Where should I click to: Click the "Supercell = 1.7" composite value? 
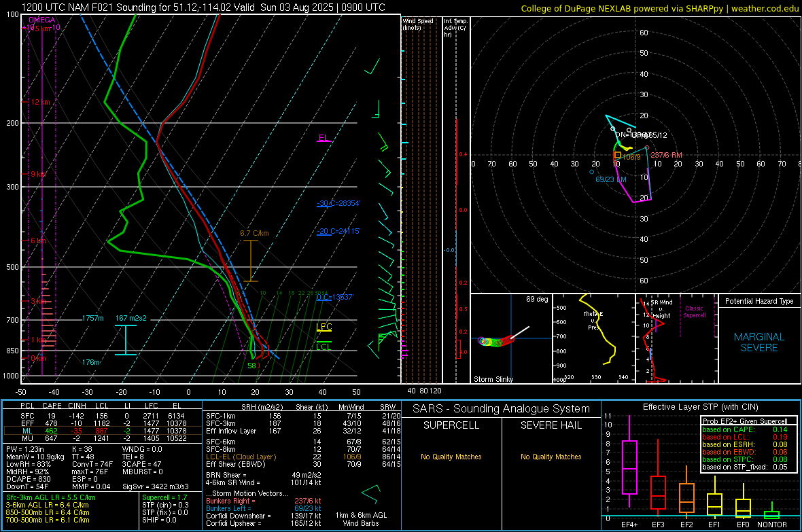(164, 497)
